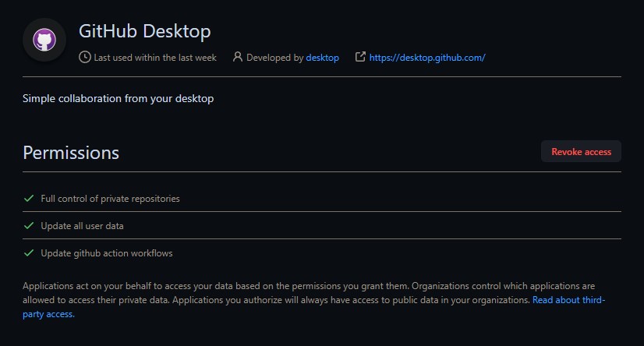Open the desktop developer profile link

(x=322, y=58)
